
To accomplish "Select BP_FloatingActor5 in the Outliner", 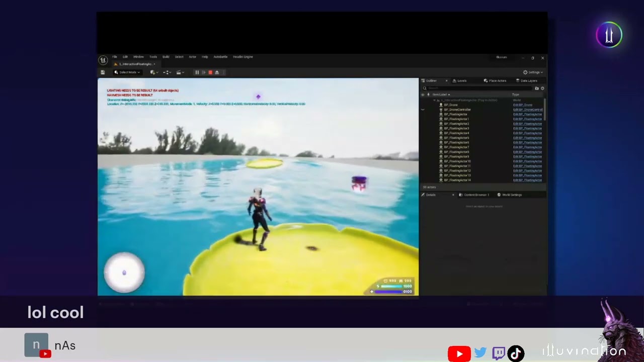I will click(x=456, y=138).
